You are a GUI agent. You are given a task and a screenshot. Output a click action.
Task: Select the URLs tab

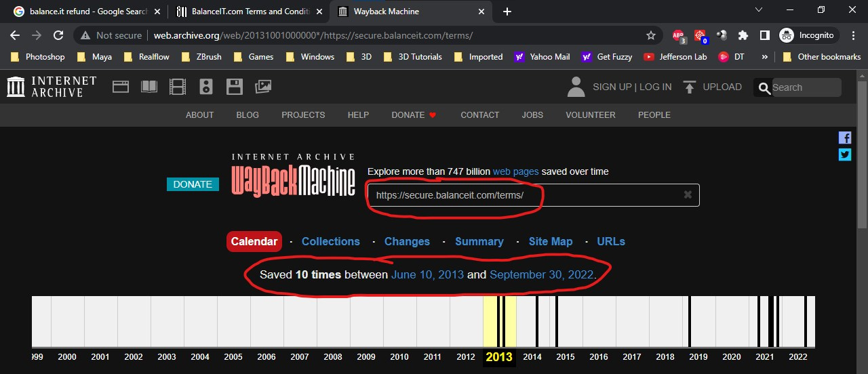click(x=611, y=241)
